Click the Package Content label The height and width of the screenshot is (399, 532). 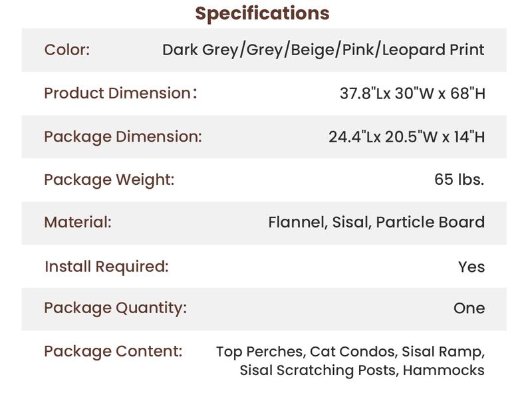[x=113, y=351]
